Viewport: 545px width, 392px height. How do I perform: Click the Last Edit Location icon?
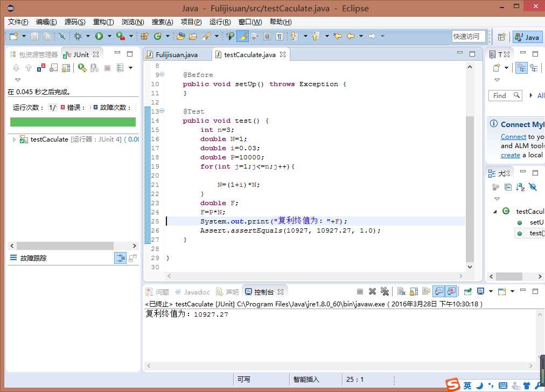point(338,36)
